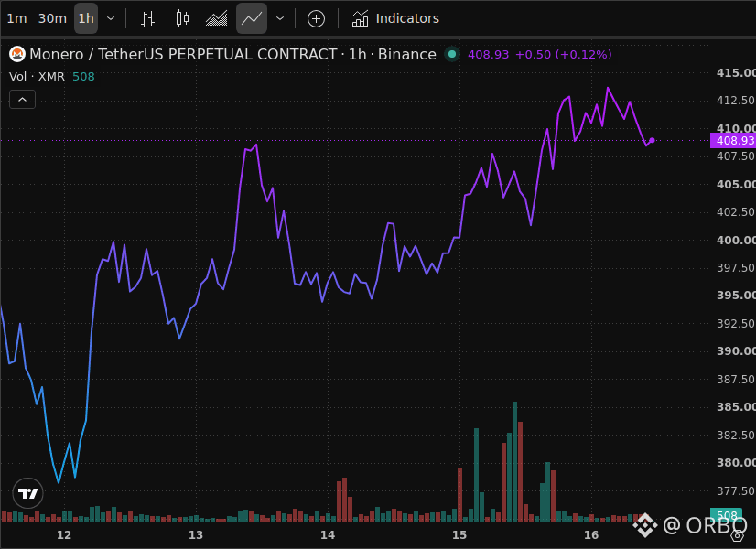Click the 508 volume label on the price axis
Screen dimensions: 756x549
point(727,515)
